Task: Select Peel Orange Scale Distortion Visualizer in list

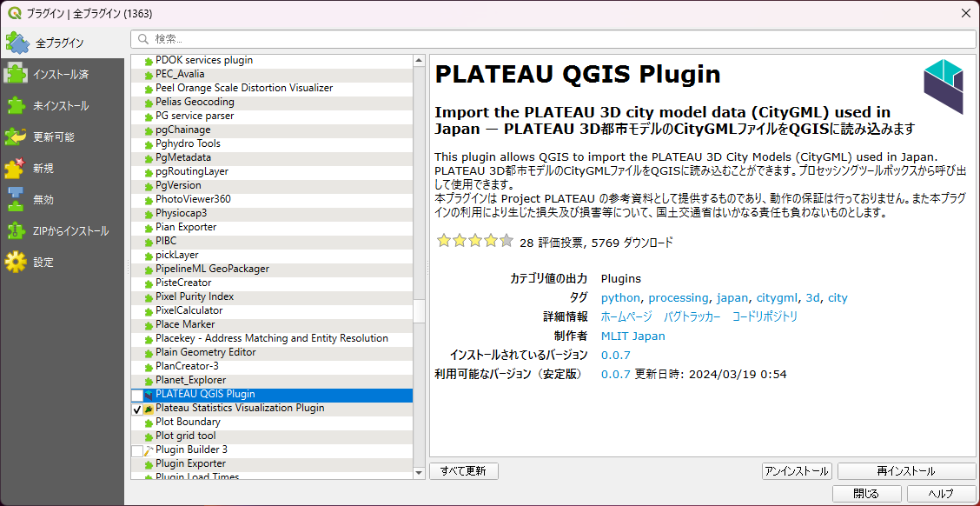Action: point(272,88)
